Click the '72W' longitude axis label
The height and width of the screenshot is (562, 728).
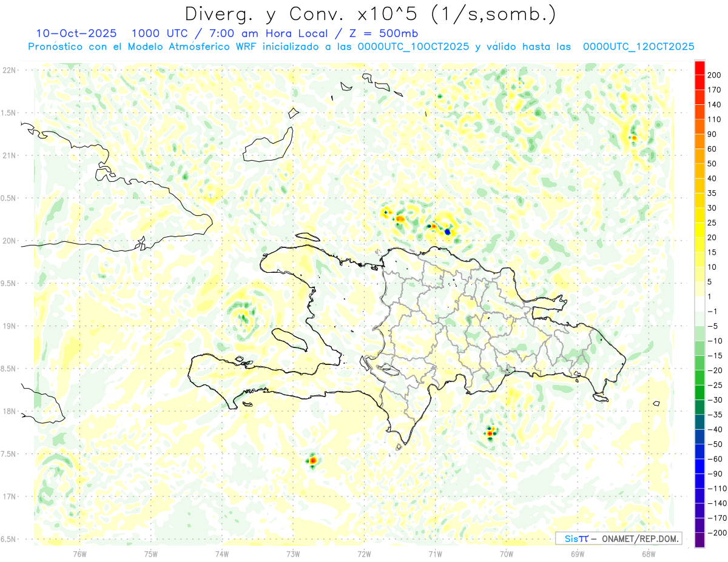(x=364, y=554)
